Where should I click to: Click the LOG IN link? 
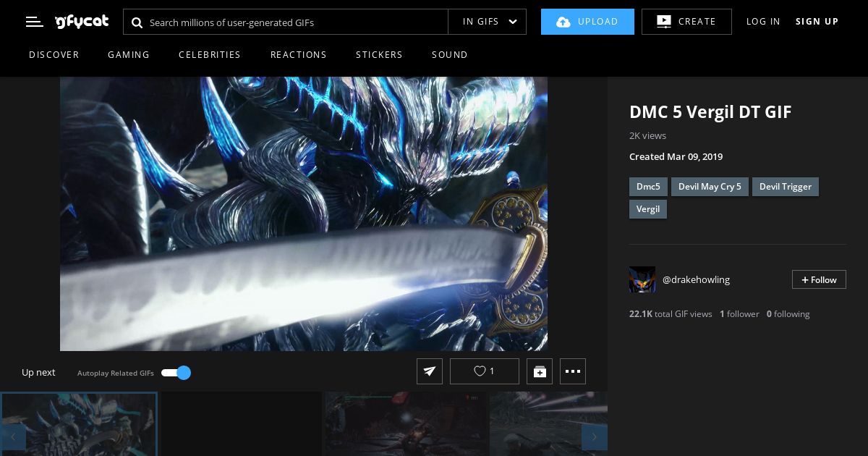pos(763,22)
